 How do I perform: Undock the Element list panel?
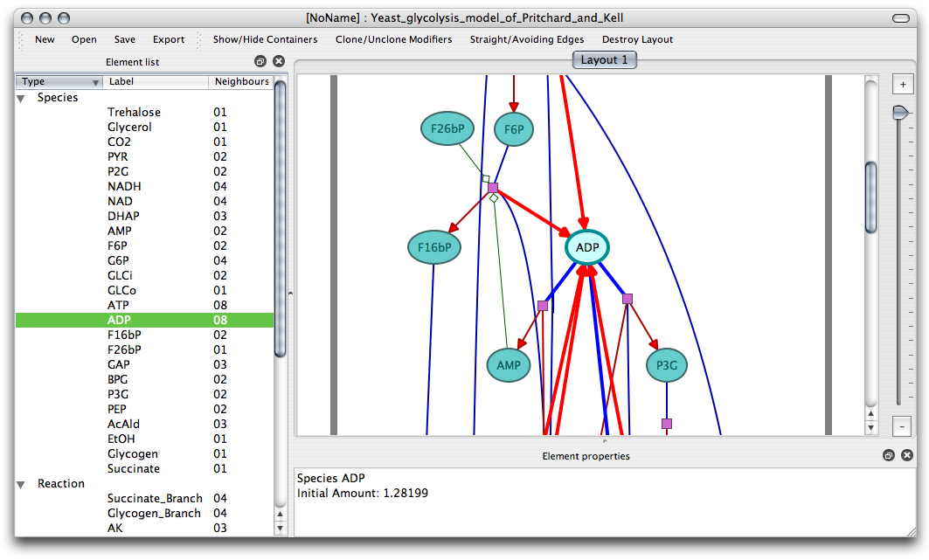(260, 61)
